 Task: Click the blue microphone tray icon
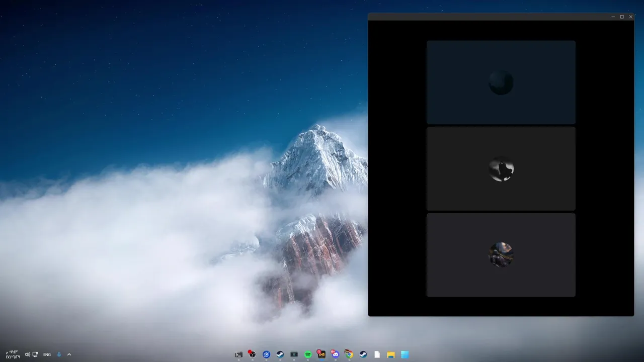click(59, 354)
